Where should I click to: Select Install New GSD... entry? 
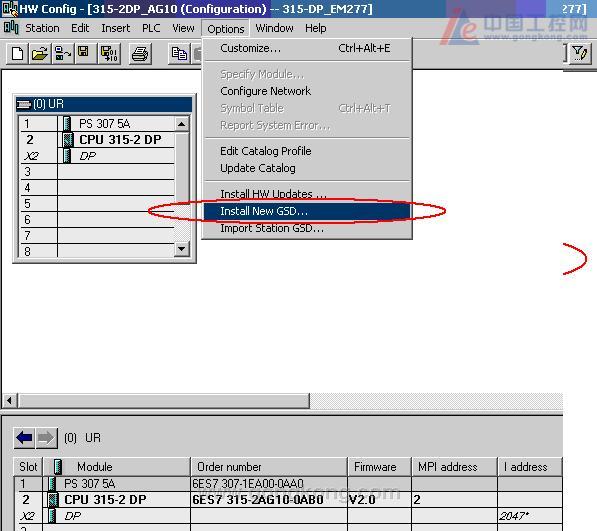pyautogui.click(x=307, y=211)
